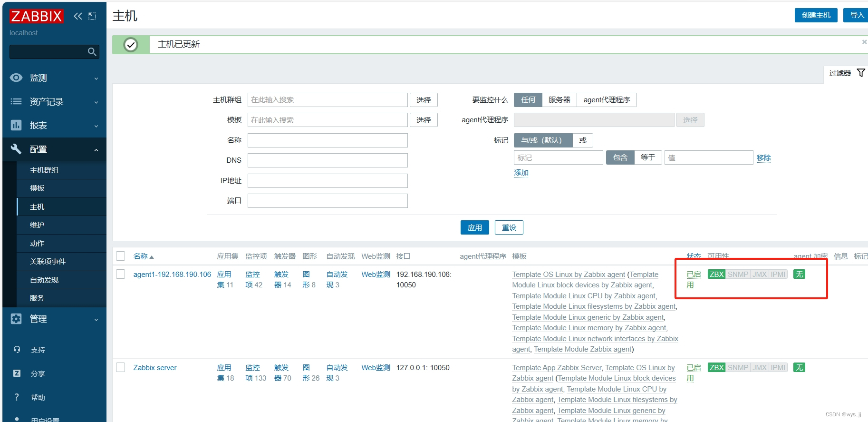Click the 添加 tag link
Screen dimensions: 868x422
(x=521, y=173)
